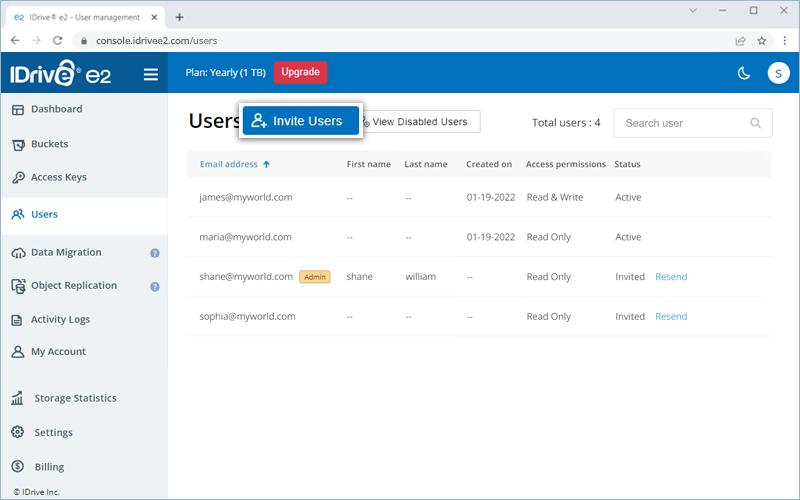Open Dashboard from the sidebar
The image size is (800, 500).
click(x=56, y=109)
